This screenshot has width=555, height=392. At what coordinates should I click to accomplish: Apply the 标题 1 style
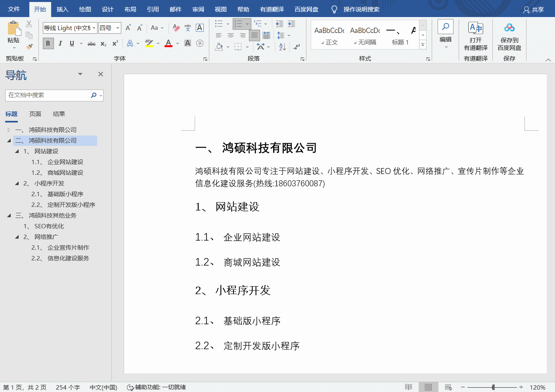pyautogui.click(x=401, y=35)
